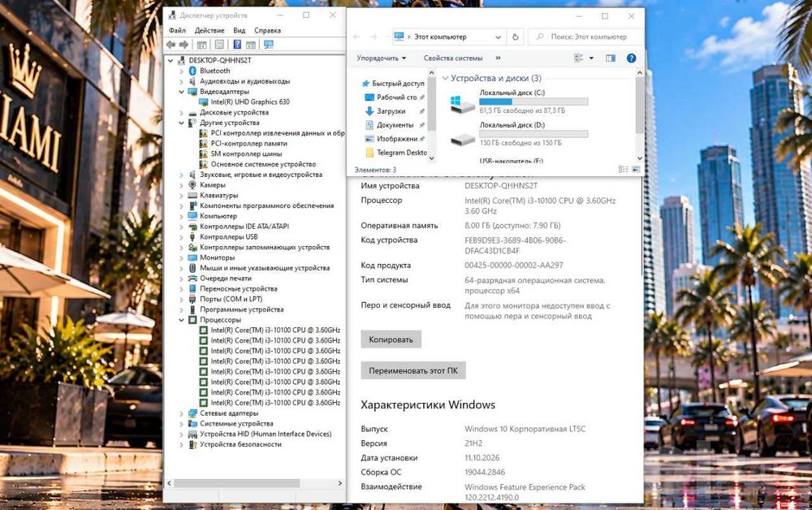812x510 pixels.
Task: Click the Очереди печати printer icon
Action: click(x=192, y=278)
